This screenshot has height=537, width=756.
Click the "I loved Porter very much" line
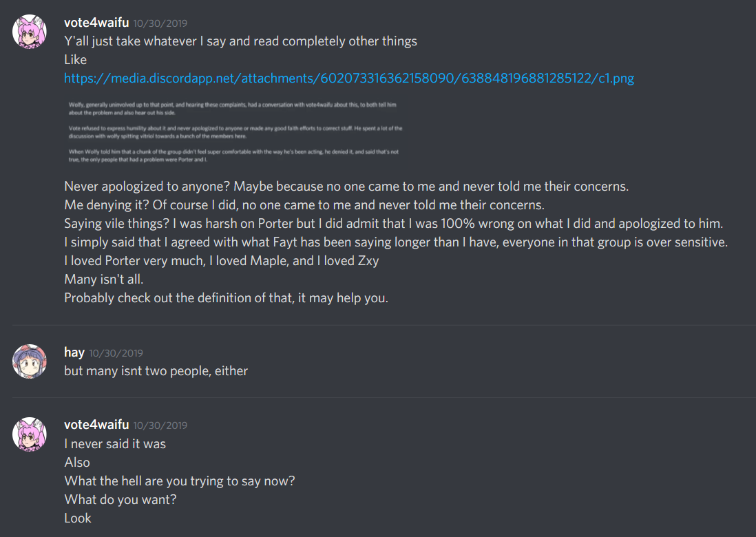221,261
